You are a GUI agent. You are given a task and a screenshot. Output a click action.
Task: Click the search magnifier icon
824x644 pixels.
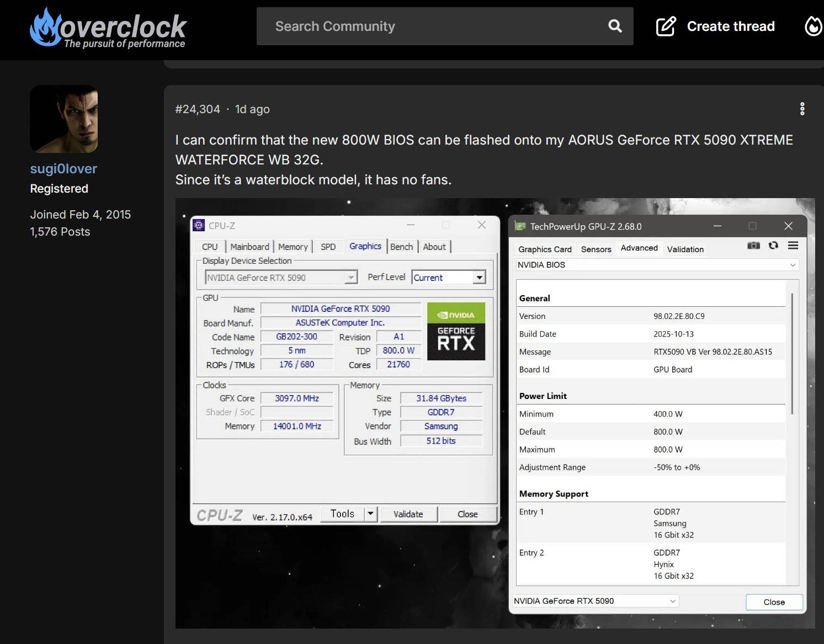(614, 26)
